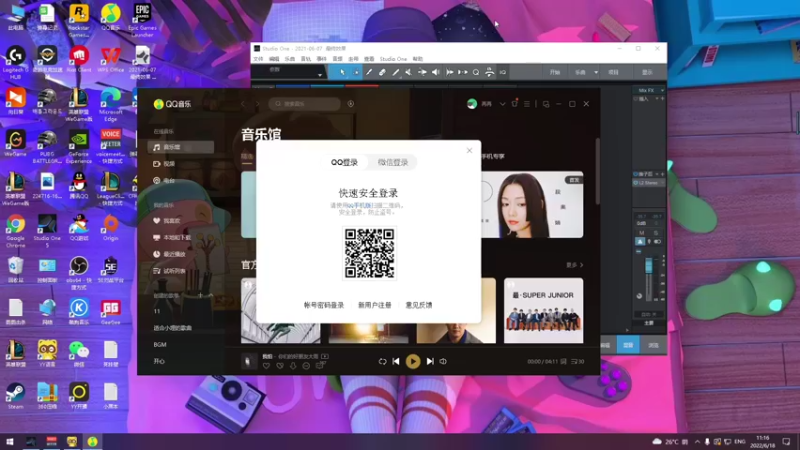This screenshot has height=450, width=800.
Task: Open the play queue icon showing 30
Action: pyautogui.click(x=578, y=361)
